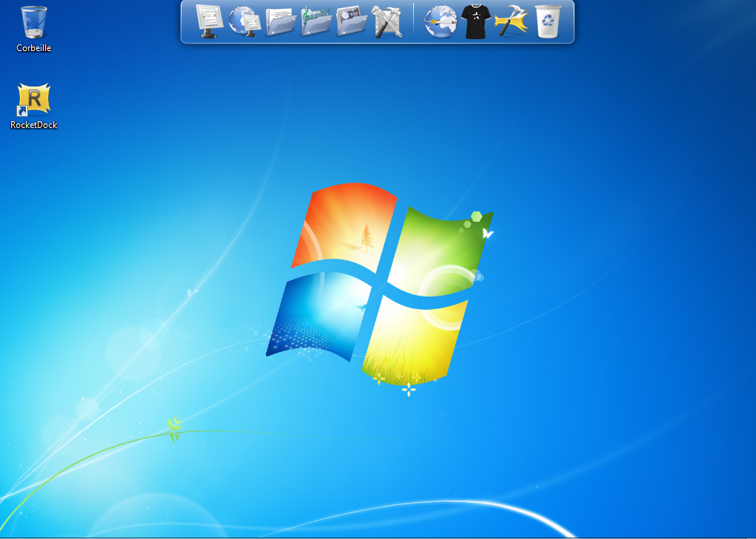Open RocketDock website globe with rocket icon
This screenshot has height=539, width=756.
(440, 21)
